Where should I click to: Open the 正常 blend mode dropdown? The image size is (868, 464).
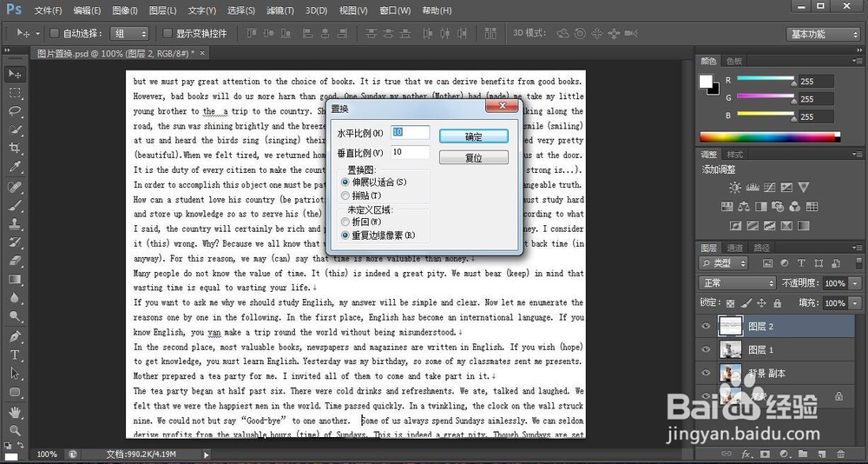click(738, 283)
